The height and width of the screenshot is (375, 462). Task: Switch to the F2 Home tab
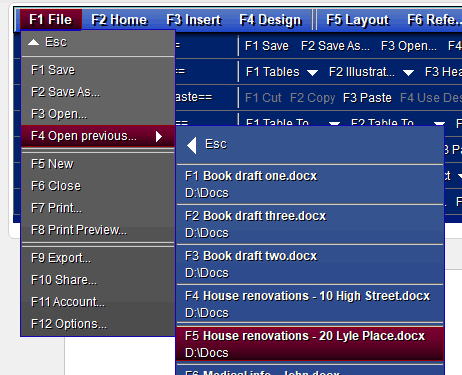(x=119, y=20)
